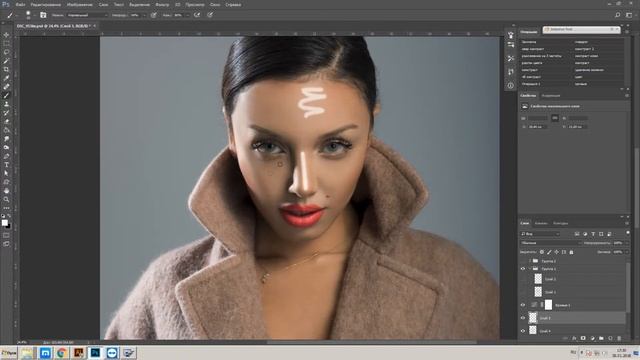Click the Кривые 1 layer mask thumbnail
Viewport: 640px width, 360px height.
548,304
